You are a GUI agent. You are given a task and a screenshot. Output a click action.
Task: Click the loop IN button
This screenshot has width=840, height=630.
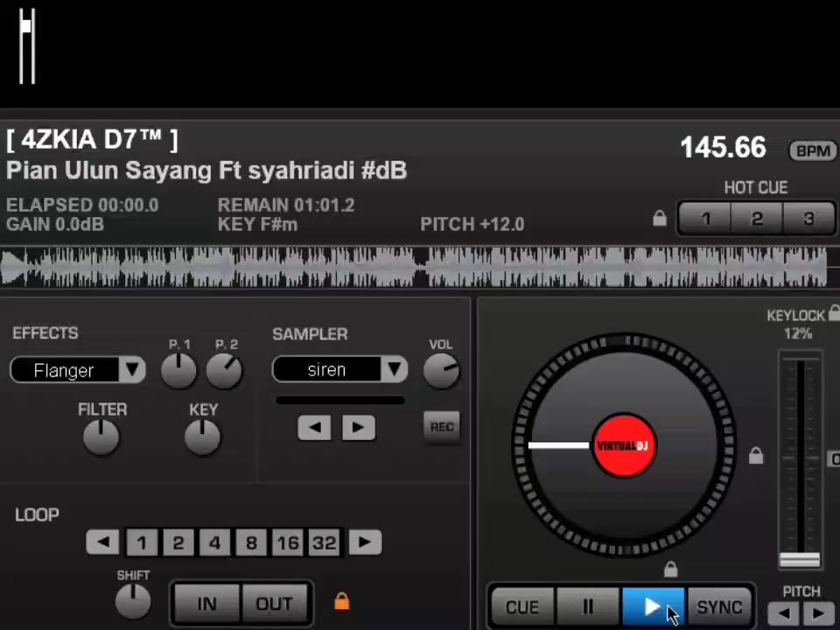(206, 603)
